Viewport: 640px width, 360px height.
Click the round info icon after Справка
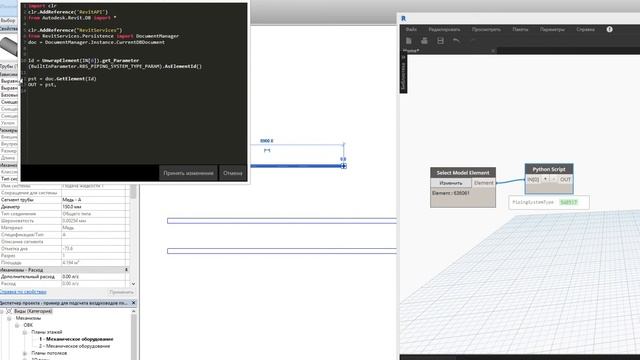609,29
